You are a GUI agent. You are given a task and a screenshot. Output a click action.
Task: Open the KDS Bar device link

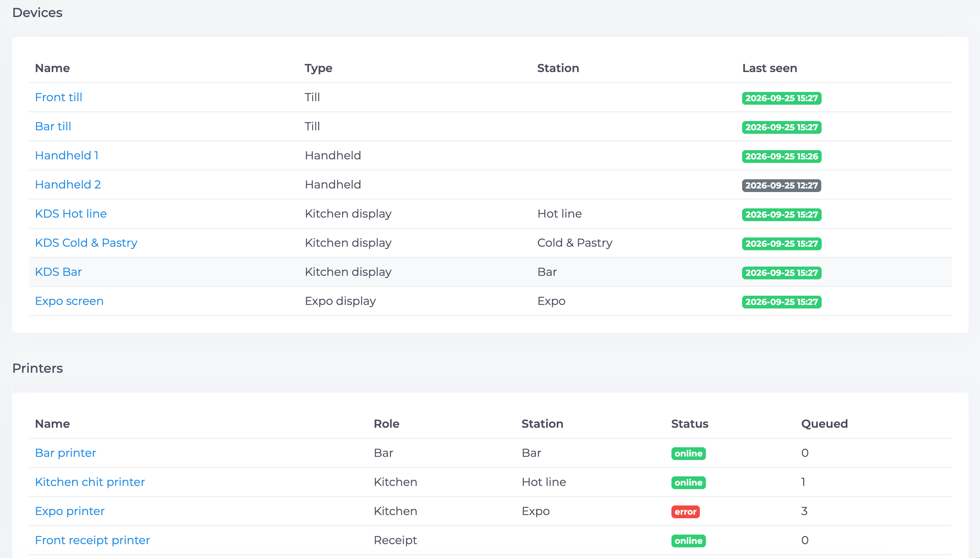(x=58, y=272)
